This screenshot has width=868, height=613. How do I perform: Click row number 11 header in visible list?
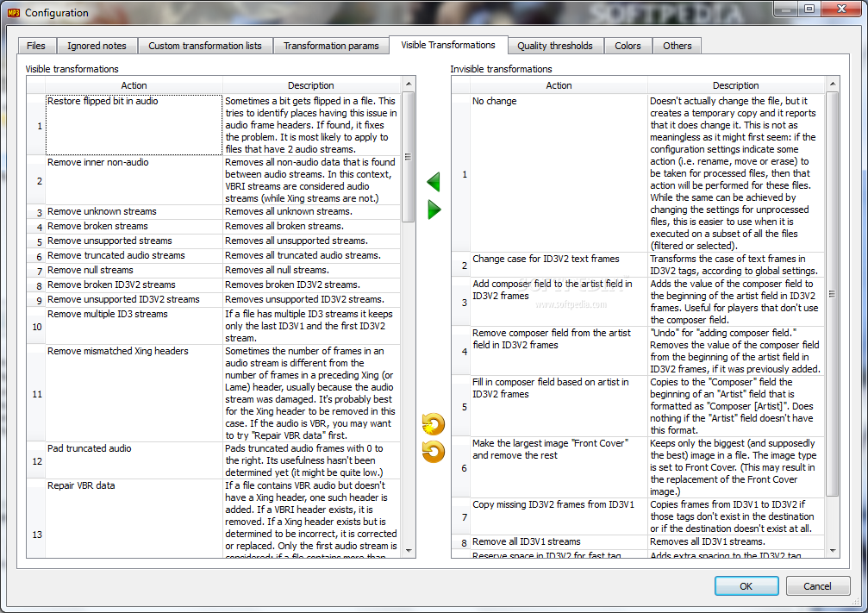point(36,394)
